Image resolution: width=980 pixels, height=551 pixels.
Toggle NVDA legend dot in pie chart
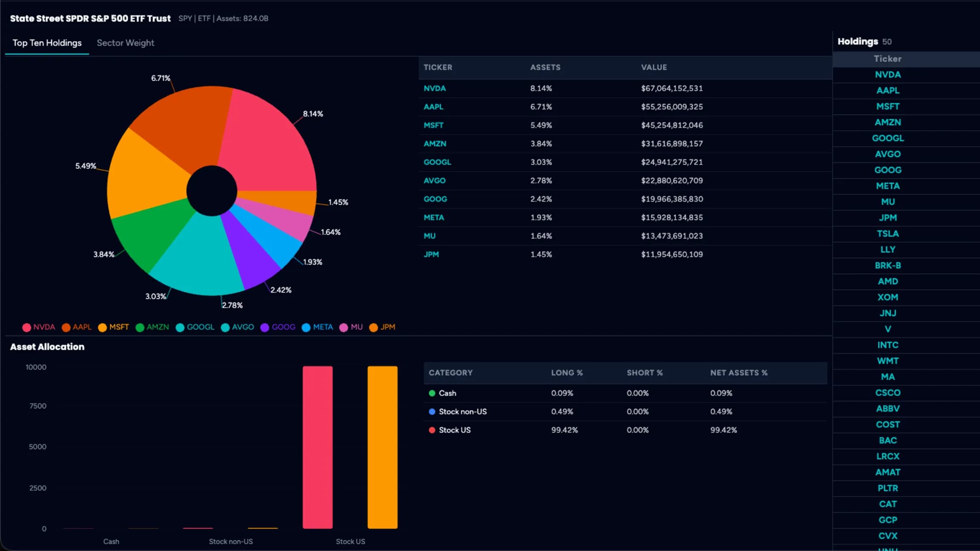[26, 327]
